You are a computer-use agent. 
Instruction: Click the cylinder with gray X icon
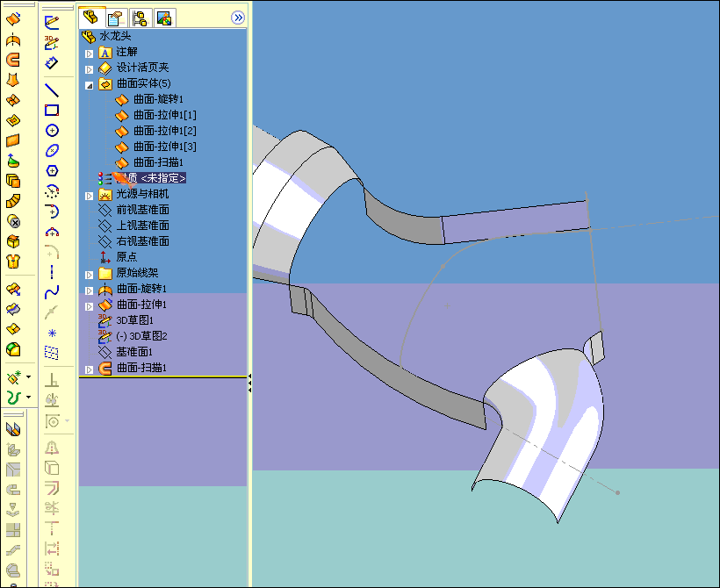[13, 221]
